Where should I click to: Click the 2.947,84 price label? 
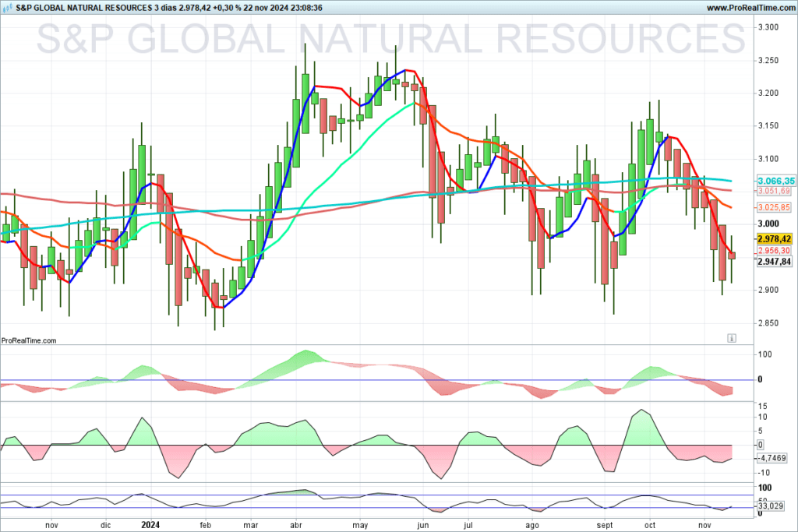pos(774,262)
